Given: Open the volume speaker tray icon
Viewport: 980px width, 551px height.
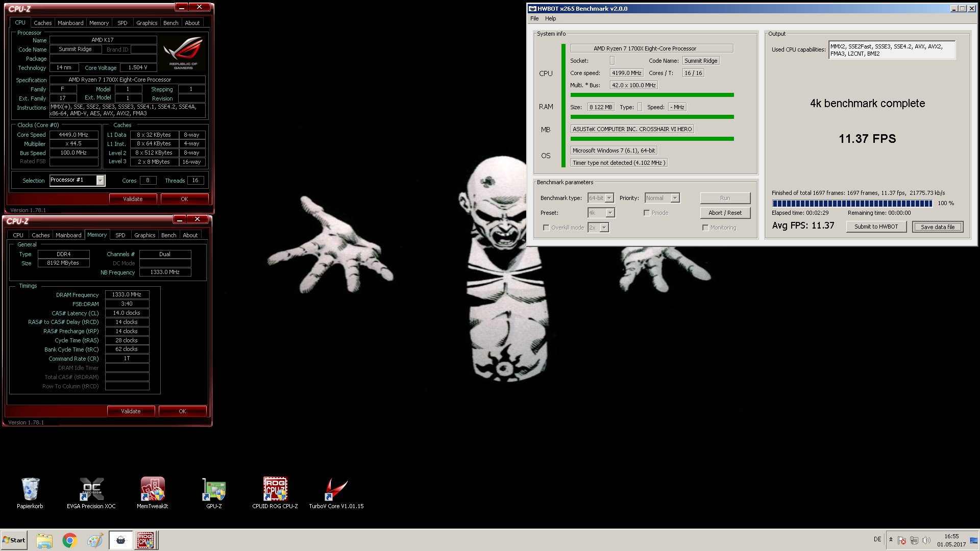Looking at the screenshot, I should [x=926, y=540].
